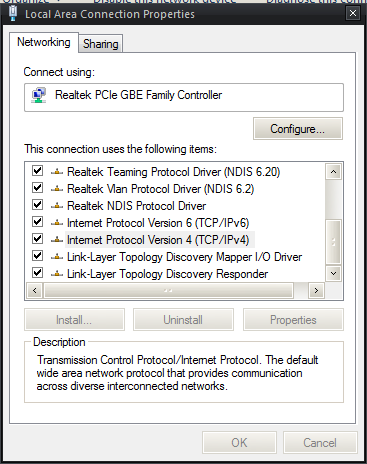This screenshot has width=367, height=464.
Task: Select the Networking tab
Action: pos(44,42)
